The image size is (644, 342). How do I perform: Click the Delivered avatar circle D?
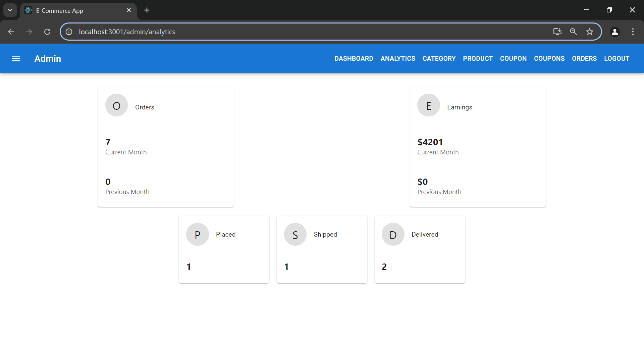393,234
